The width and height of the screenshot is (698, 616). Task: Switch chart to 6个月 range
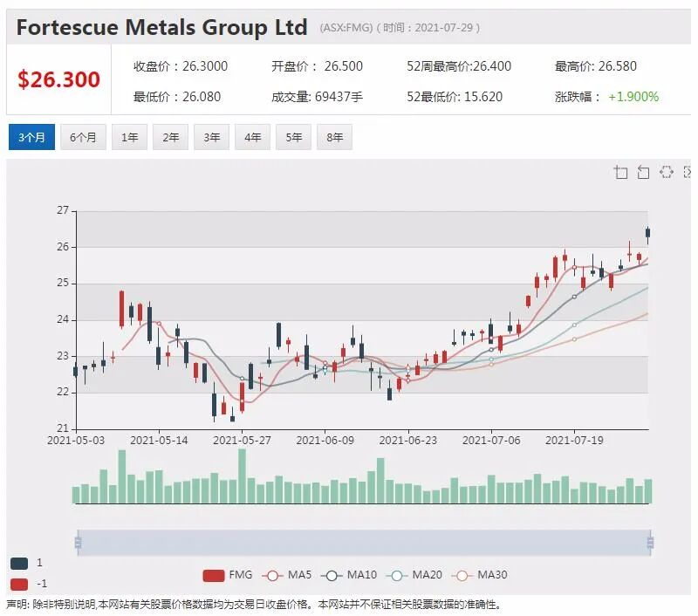[83, 137]
